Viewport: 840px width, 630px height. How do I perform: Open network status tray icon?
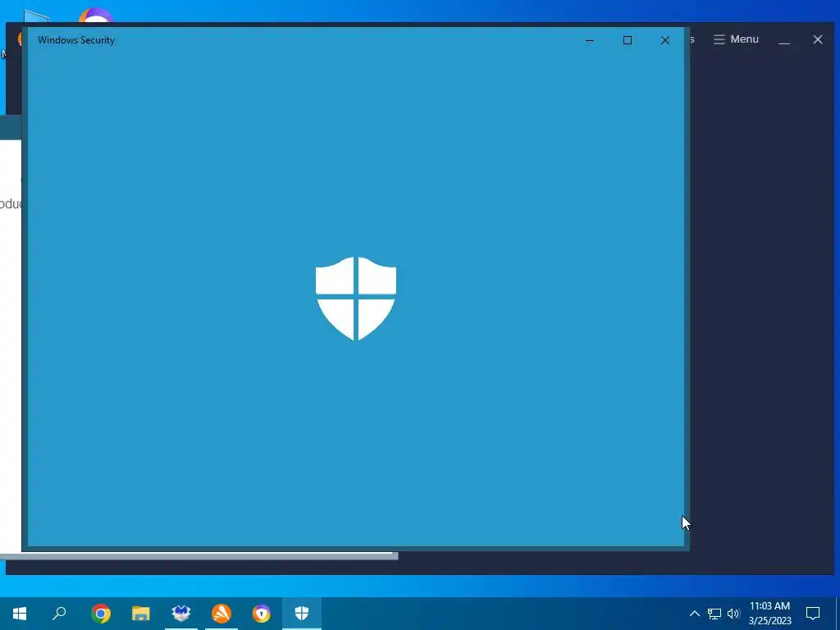point(714,614)
